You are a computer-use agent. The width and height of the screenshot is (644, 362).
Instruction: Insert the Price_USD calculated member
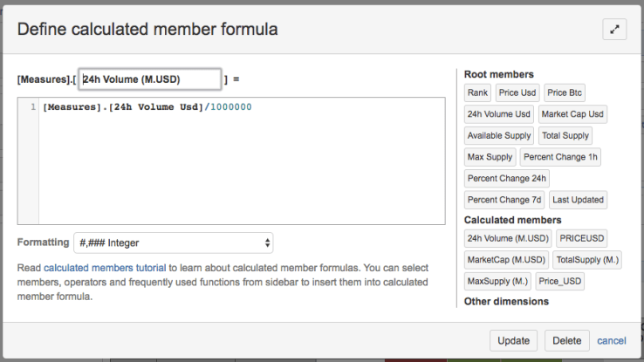(x=560, y=281)
